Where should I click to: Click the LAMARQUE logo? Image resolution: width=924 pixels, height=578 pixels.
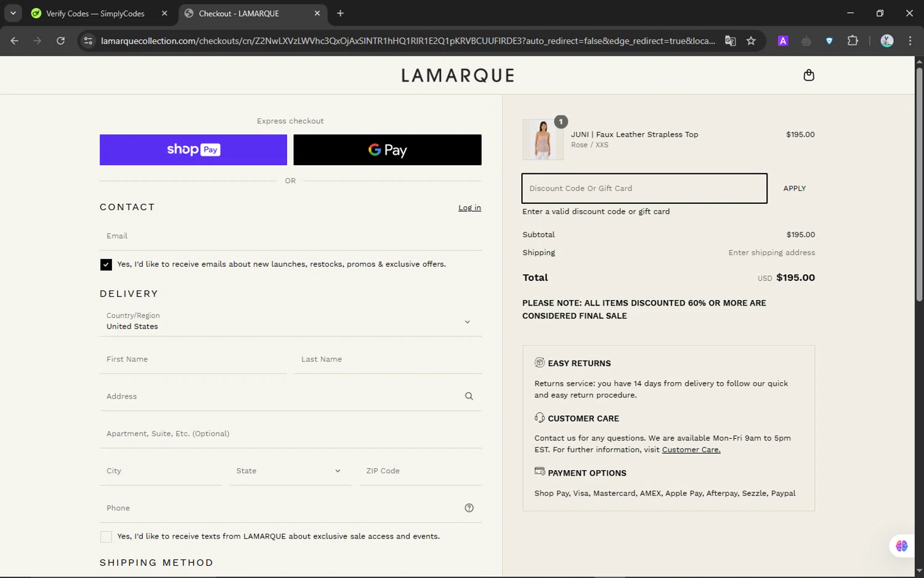(458, 75)
